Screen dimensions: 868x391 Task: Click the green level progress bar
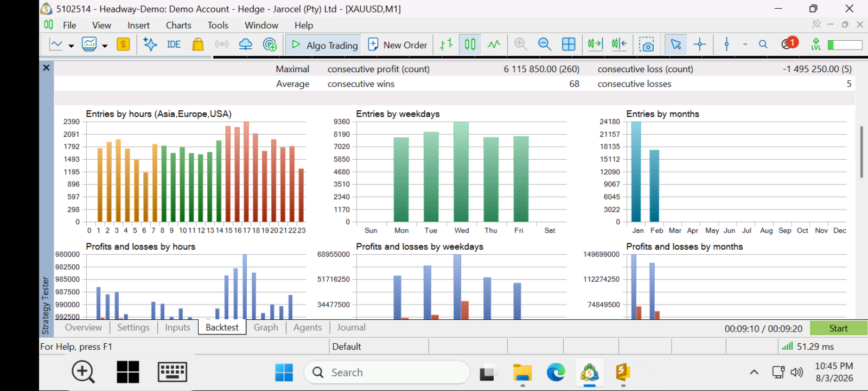pos(845,45)
